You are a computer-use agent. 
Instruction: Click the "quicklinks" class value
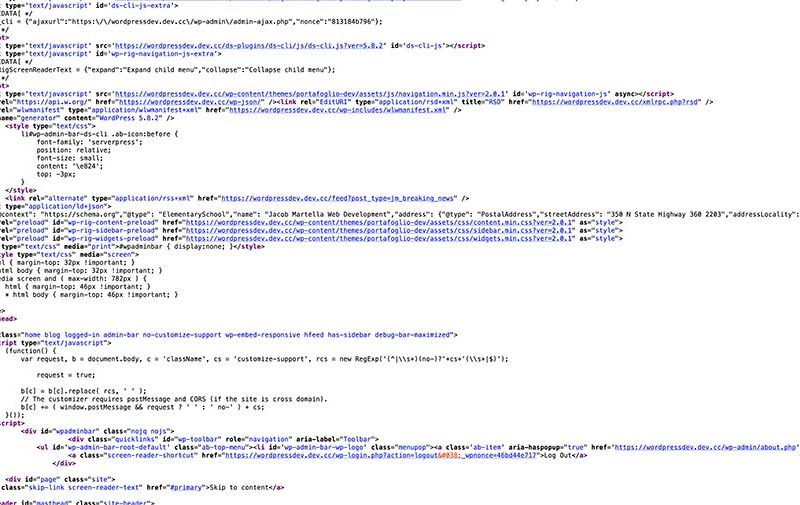[x=133, y=439]
